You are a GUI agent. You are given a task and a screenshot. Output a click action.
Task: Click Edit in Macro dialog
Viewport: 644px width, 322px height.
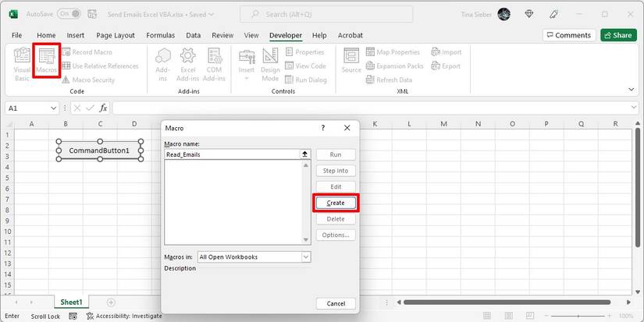336,186
